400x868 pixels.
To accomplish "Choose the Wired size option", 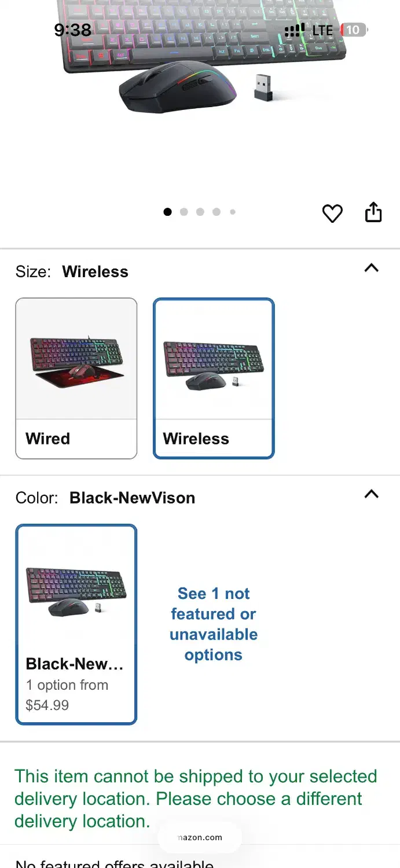I will pos(76,378).
